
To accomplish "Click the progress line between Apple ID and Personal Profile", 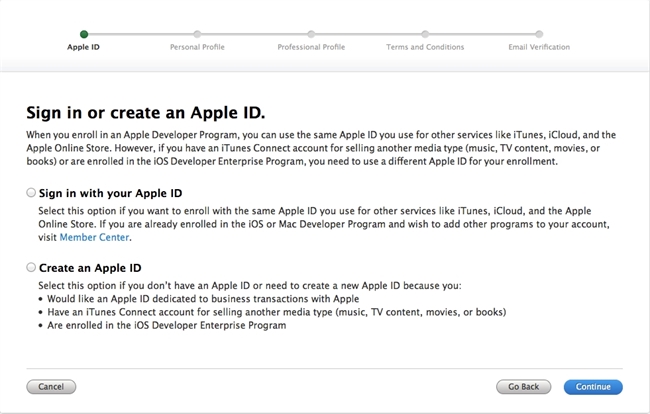I will pyautogui.click(x=140, y=33).
